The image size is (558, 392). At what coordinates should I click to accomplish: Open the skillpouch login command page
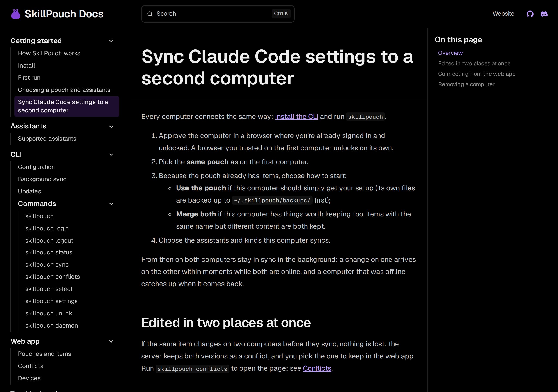tap(47, 228)
